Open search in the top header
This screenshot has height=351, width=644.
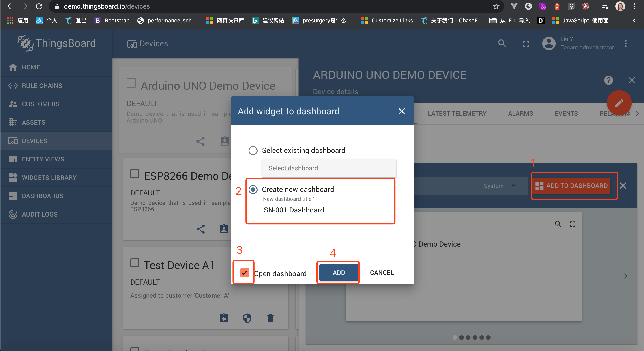pos(502,43)
